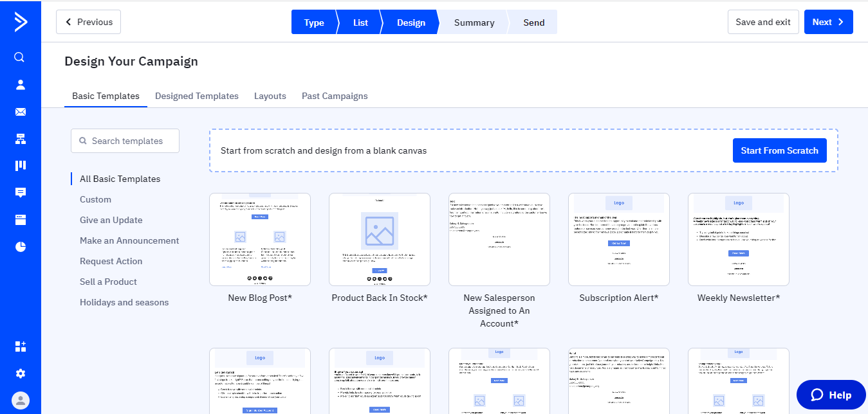Select Basic Templates tab

[106, 96]
